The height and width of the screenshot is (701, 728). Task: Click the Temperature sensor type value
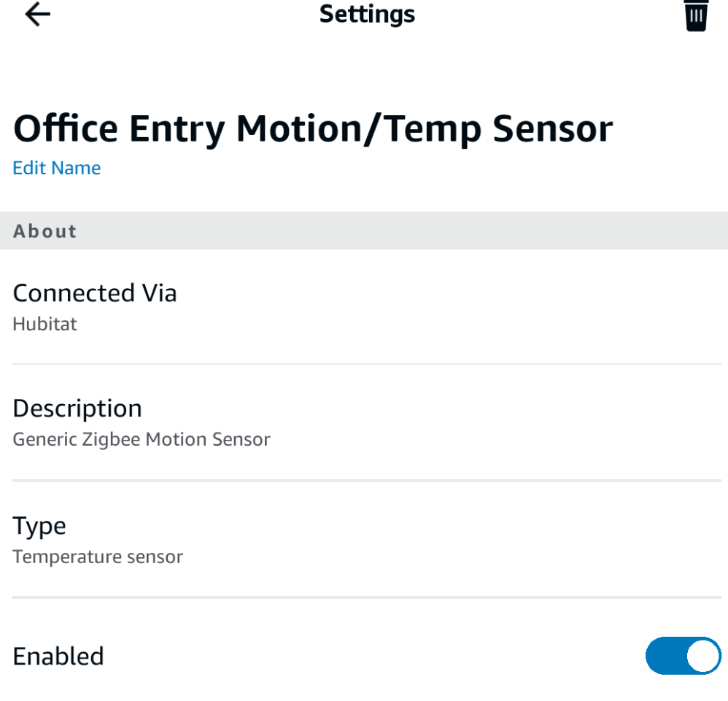[x=98, y=557]
